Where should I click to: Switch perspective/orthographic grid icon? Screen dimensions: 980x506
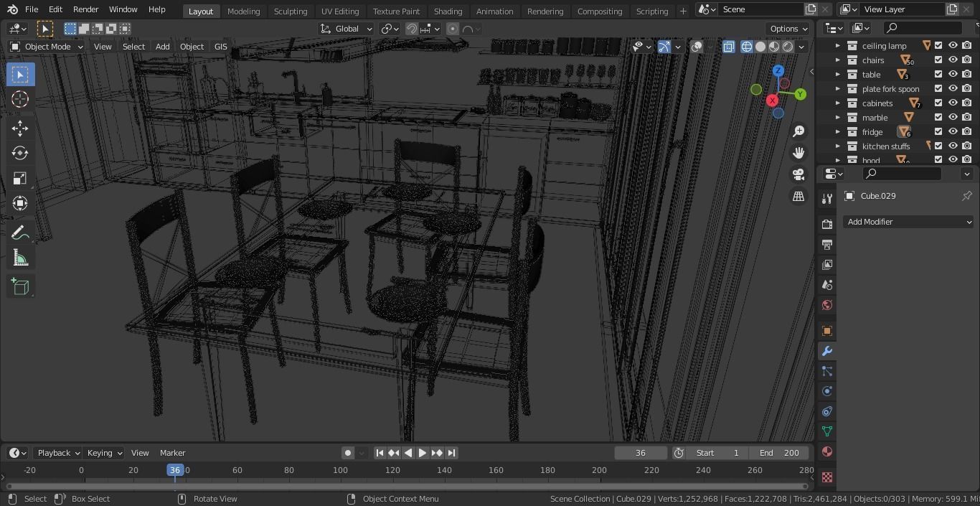pyautogui.click(x=798, y=196)
